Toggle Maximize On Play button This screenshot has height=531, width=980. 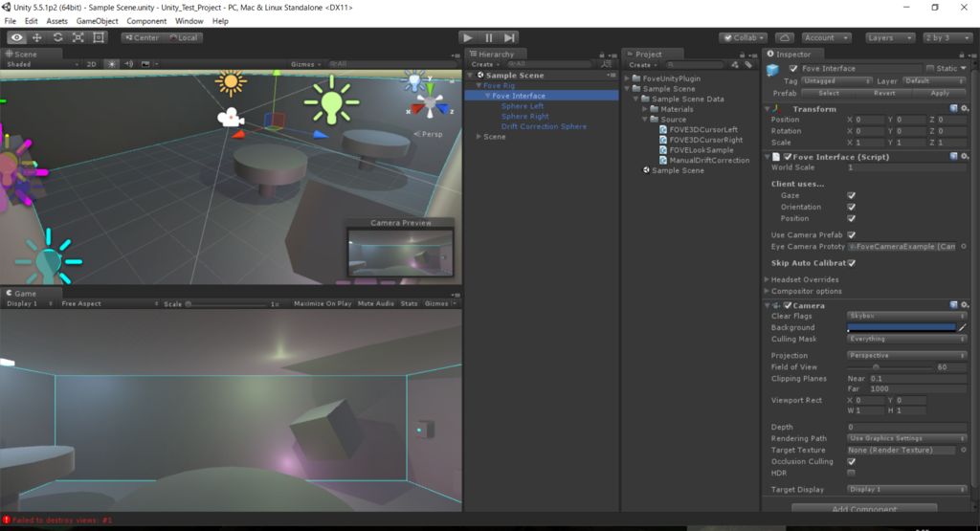pyautogui.click(x=323, y=303)
